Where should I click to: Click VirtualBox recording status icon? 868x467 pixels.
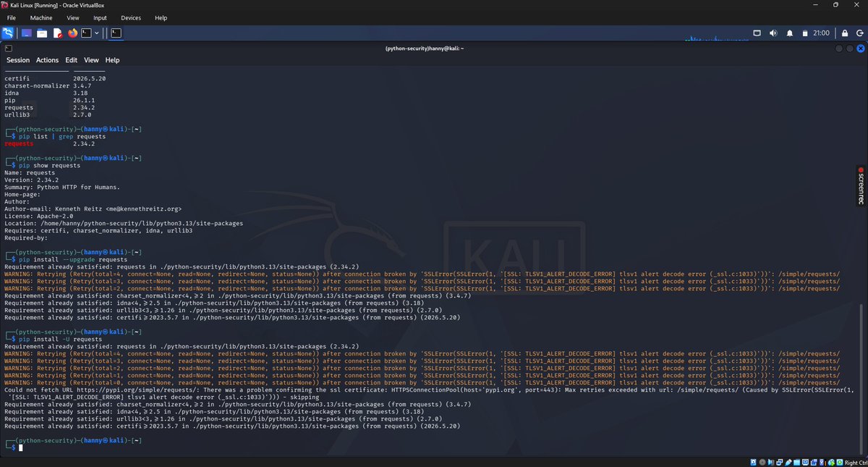pos(814,463)
